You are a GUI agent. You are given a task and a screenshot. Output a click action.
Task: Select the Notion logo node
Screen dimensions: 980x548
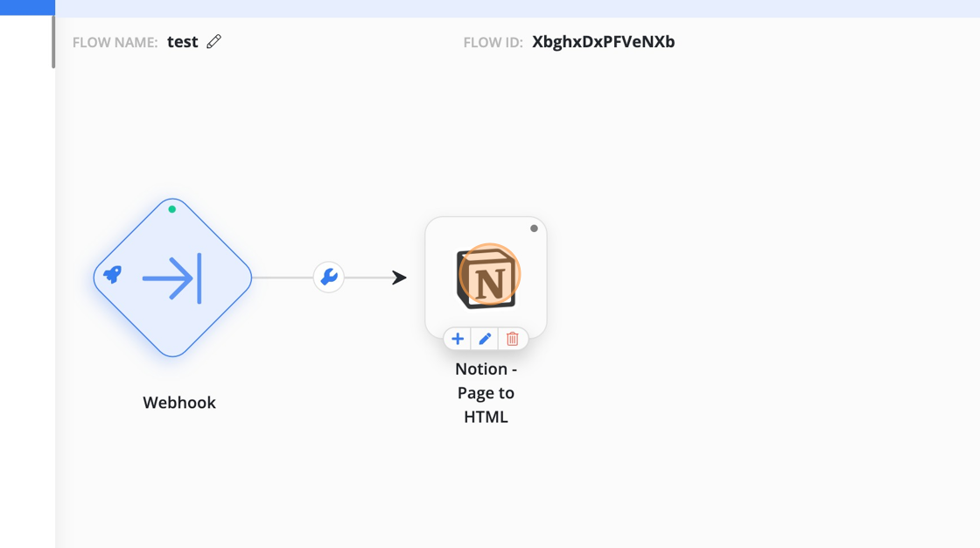pos(486,278)
